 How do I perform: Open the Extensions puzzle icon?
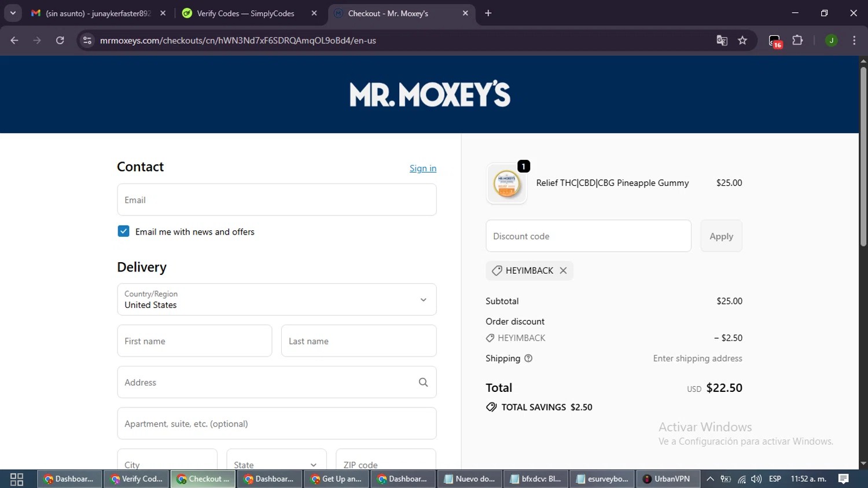tap(797, 41)
